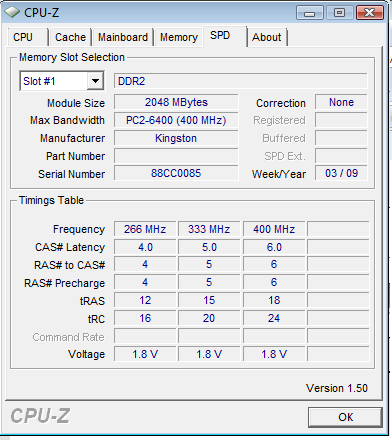Click the CPU-Z app icon in title bar

click(12, 13)
